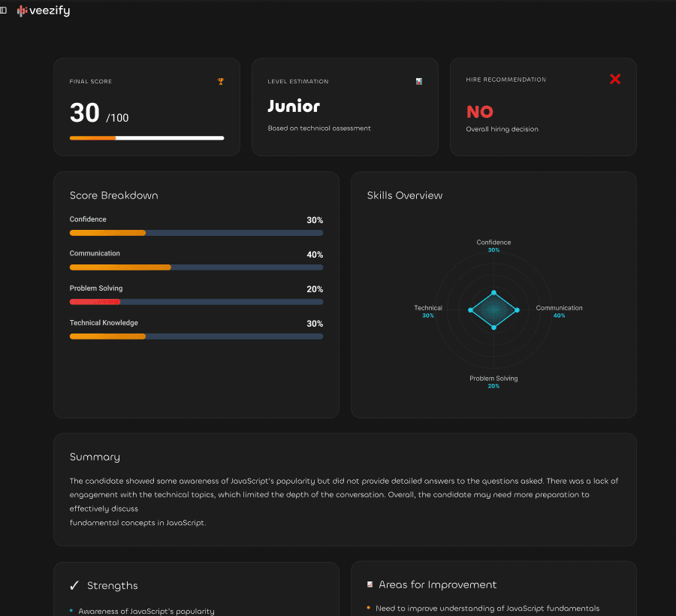The width and height of the screenshot is (676, 616).
Task: Click the diamond shape in the radar chart
Action: [493, 310]
